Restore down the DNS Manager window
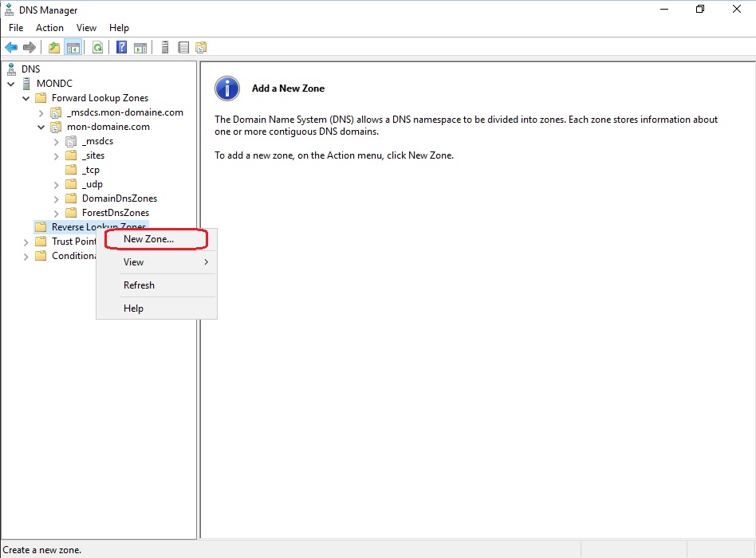 (700, 9)
